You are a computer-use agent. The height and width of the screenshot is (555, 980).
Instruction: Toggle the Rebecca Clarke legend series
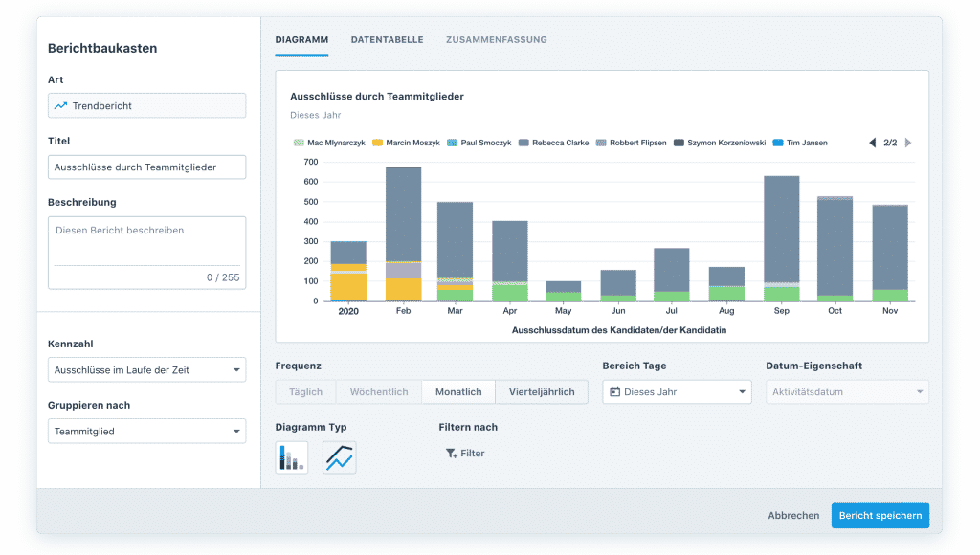558,143
